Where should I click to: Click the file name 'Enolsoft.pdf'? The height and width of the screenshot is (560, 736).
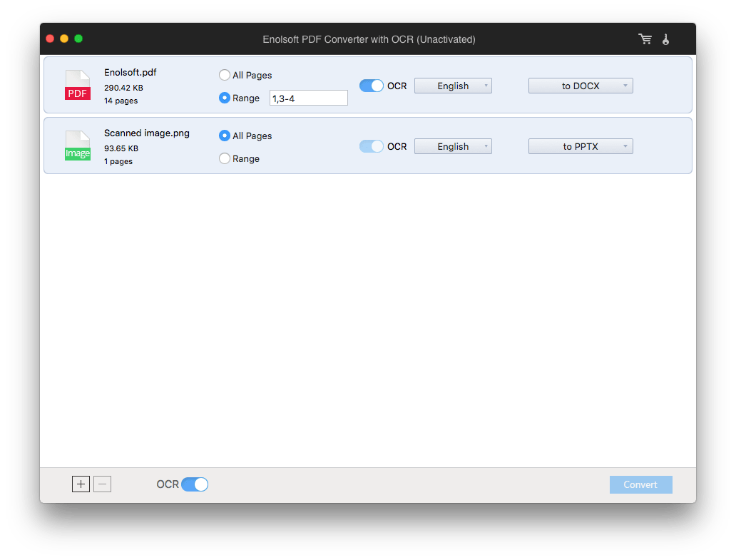pos(130,72)
